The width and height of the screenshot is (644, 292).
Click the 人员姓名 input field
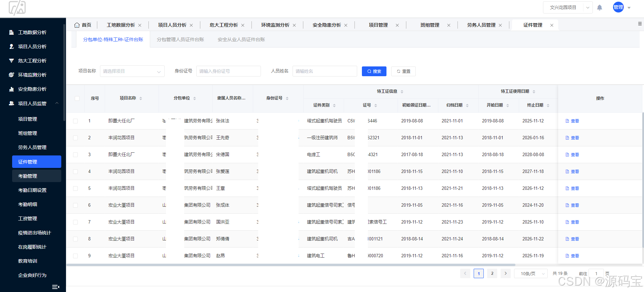pyautogui.click(x=325, y=71)
